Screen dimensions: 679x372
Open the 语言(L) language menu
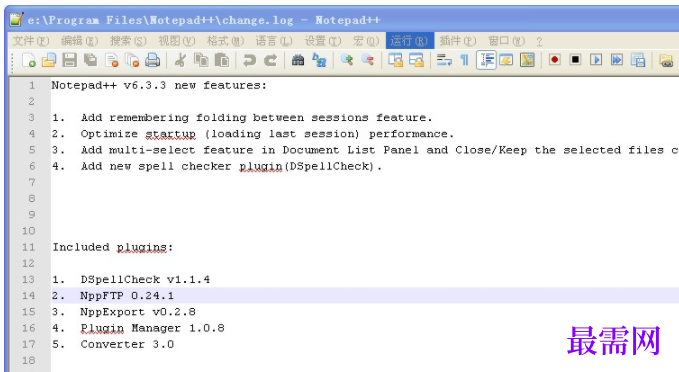tap(274, 41)
